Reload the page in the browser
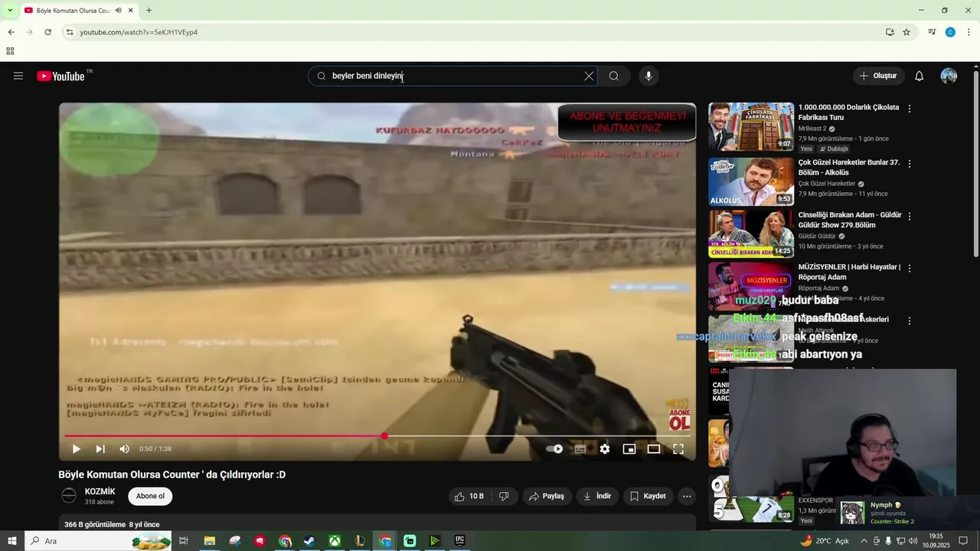This screenshot has width=980, height=551. [x=47, y=32]
